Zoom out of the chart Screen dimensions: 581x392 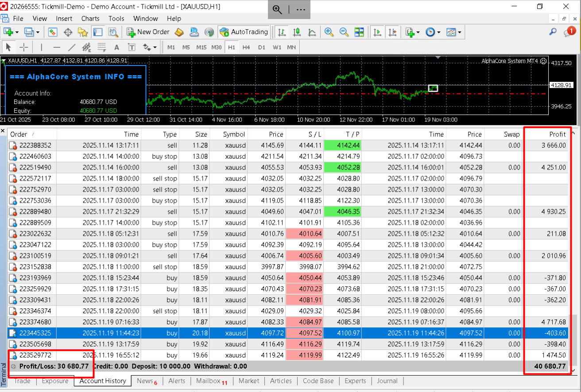coord(344,32)
